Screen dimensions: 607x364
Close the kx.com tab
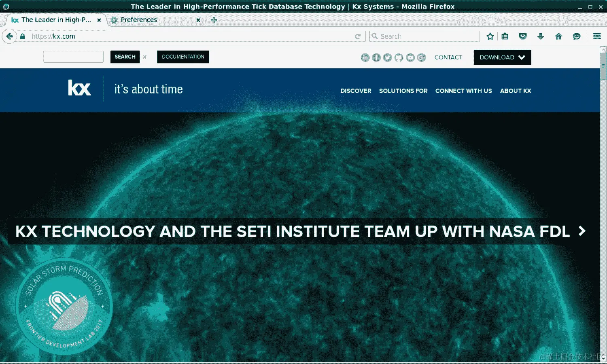click(99, 20)
